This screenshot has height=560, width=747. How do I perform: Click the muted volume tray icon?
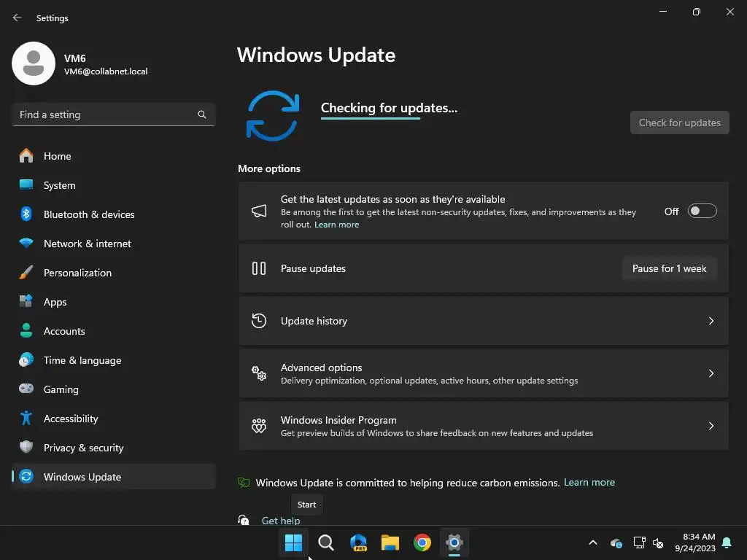coord(658,542)
